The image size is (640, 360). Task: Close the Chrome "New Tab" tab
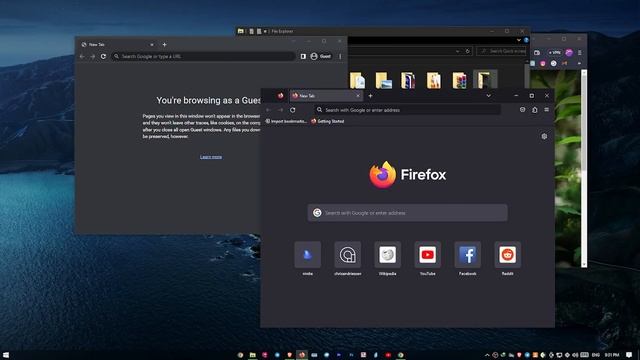coord(152,44)
